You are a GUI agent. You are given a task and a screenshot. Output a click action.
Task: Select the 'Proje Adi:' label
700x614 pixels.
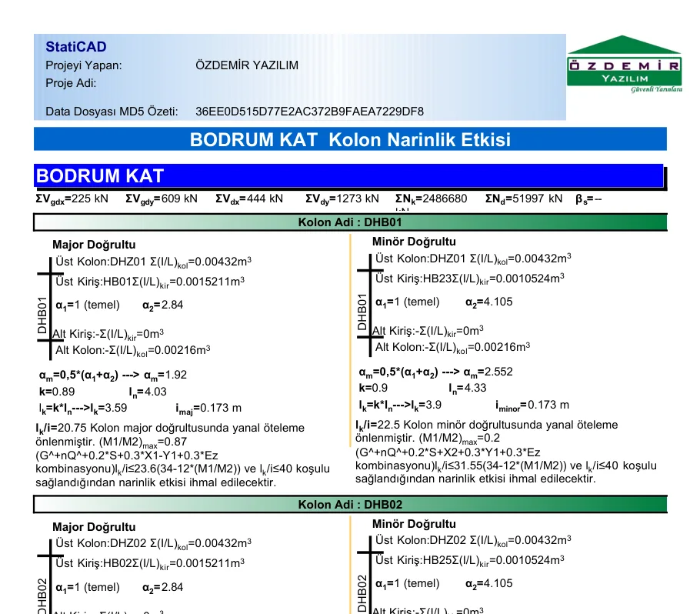(x=71, y=83)
